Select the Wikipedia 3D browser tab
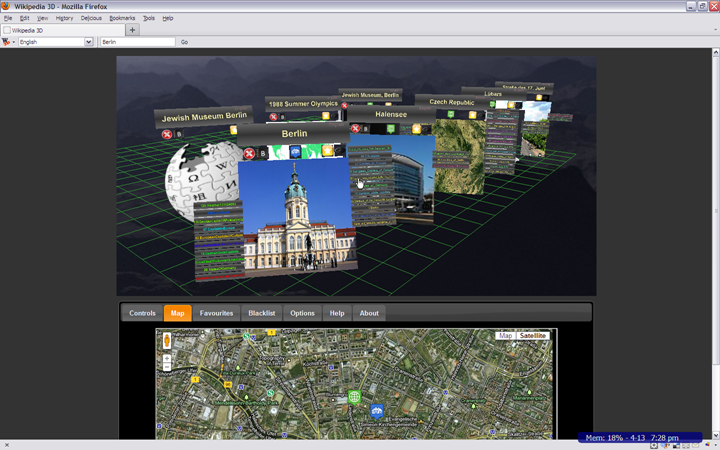 coord(62,30)
